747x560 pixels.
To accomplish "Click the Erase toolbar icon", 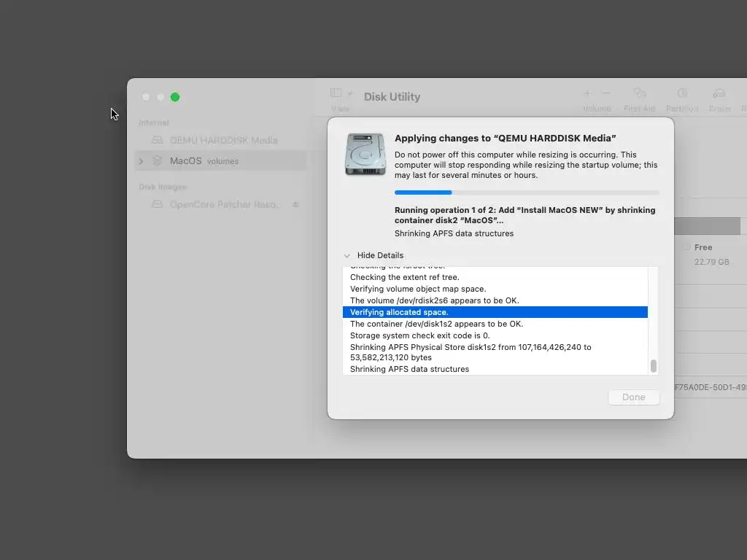I will click(719, 93).
